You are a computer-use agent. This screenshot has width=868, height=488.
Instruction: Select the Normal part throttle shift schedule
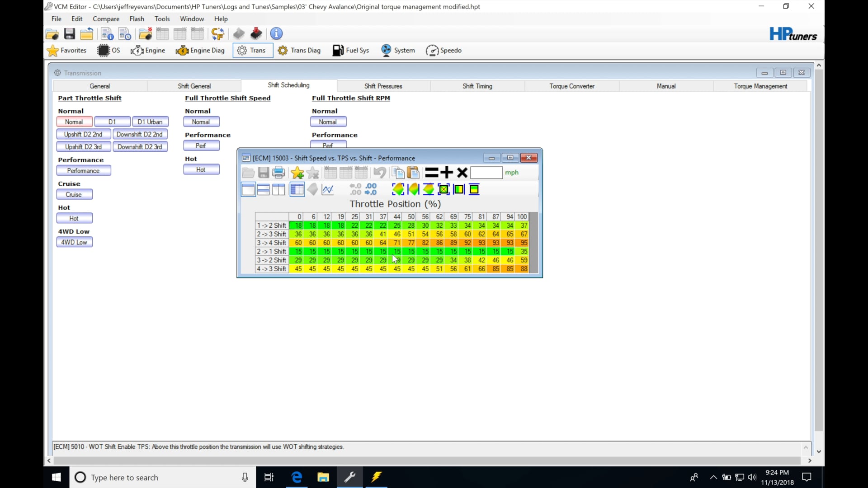[74, 121]
